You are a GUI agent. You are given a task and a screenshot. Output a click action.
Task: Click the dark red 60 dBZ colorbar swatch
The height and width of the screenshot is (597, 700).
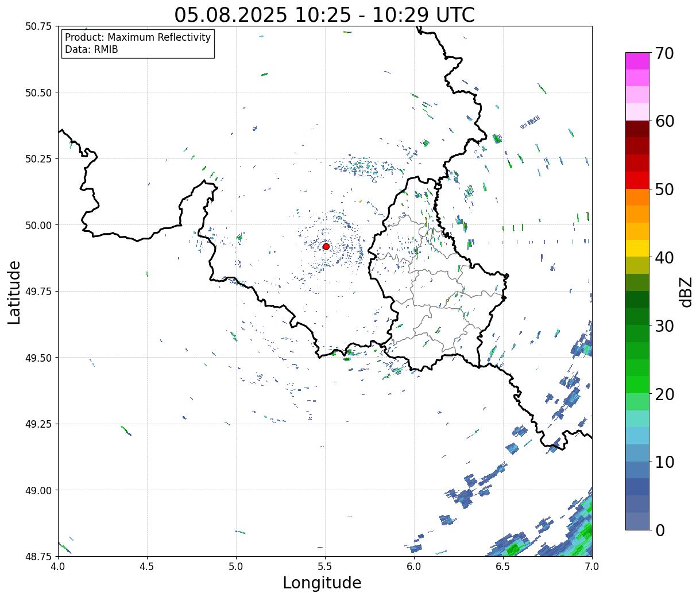(637, 129)
